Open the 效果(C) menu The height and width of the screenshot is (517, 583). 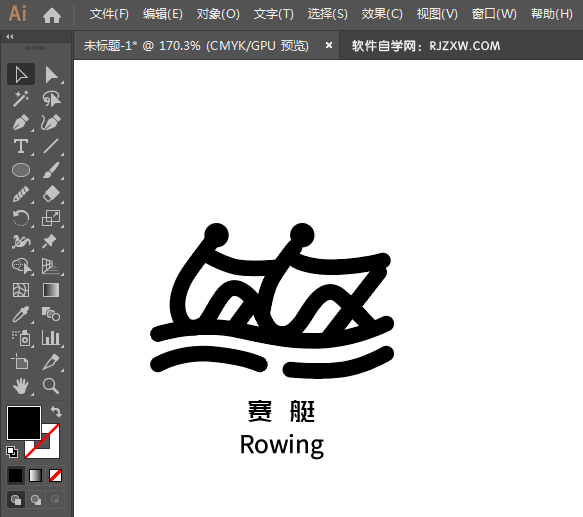(x=382, y=14)
